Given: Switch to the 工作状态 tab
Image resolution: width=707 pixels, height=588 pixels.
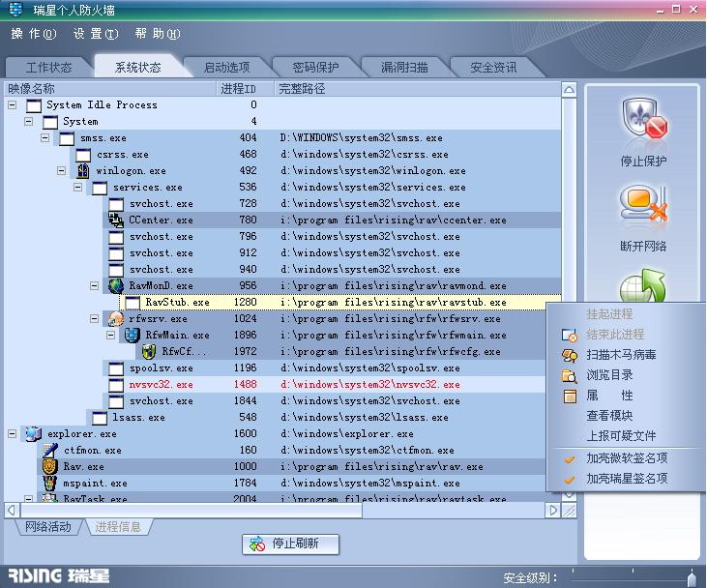Looking at the screenshot, I should click(48, 68).
